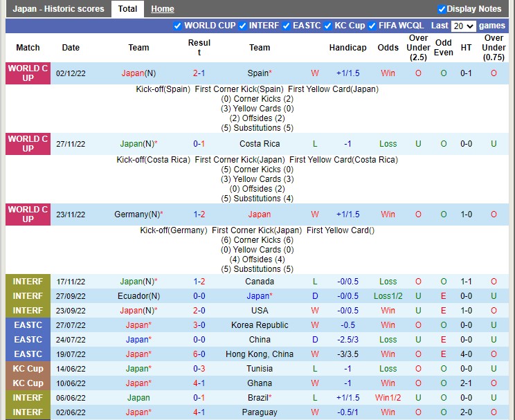Click KC Cup label for 10/06/22 match

tap(28, 383)
